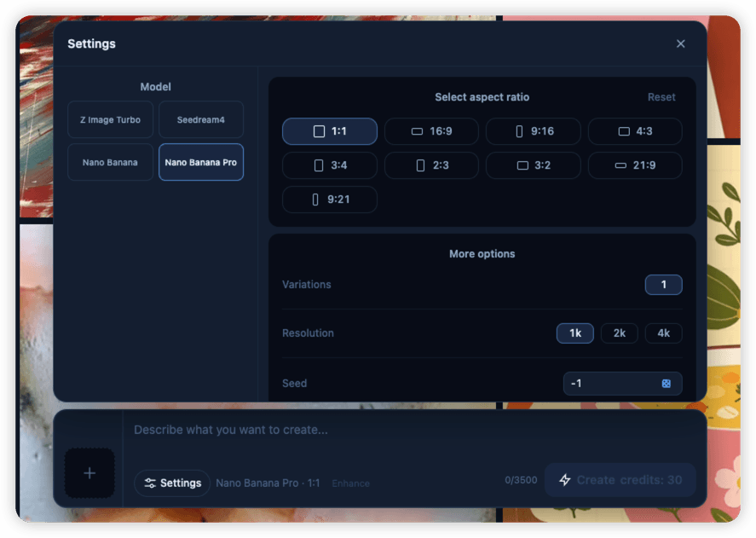This screenshot has width=756, height=538.
Task: Add an image with the plus button
Action: tap(89, 473)
